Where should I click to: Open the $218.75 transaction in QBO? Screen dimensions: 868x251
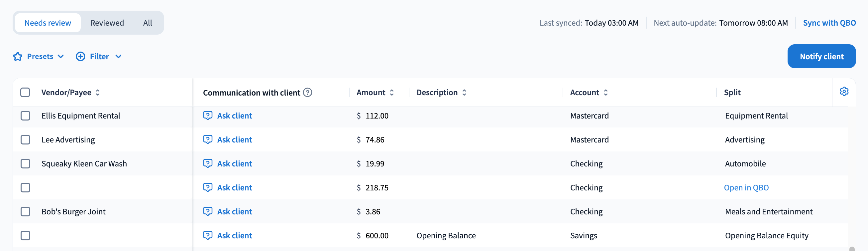coord(746,187)
